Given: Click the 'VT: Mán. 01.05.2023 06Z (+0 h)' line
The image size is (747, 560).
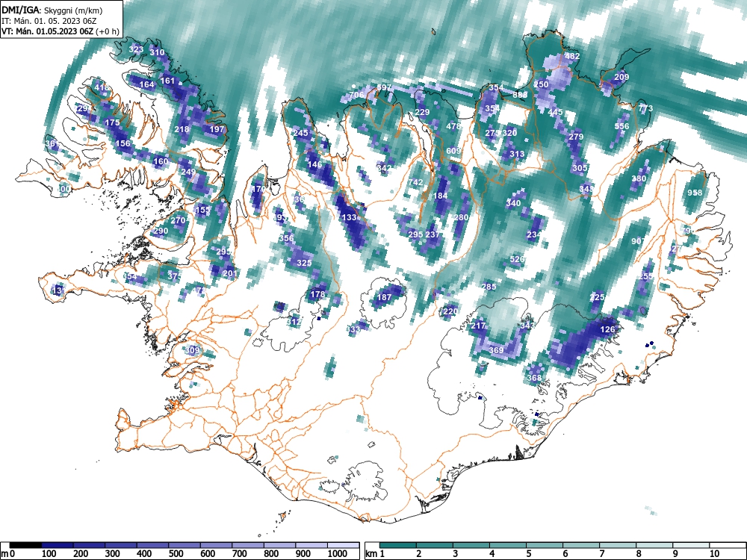Looking at the screenshot, I should coord(60,32).
